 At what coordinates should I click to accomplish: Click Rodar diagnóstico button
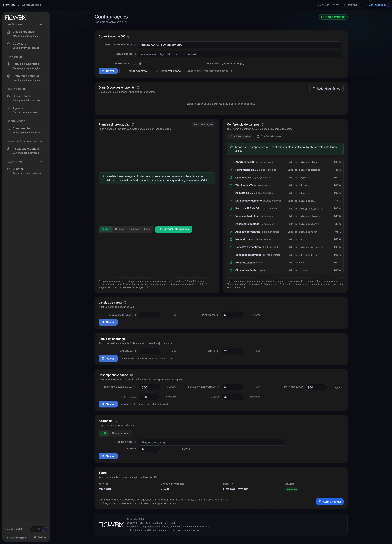pos(326,88)
